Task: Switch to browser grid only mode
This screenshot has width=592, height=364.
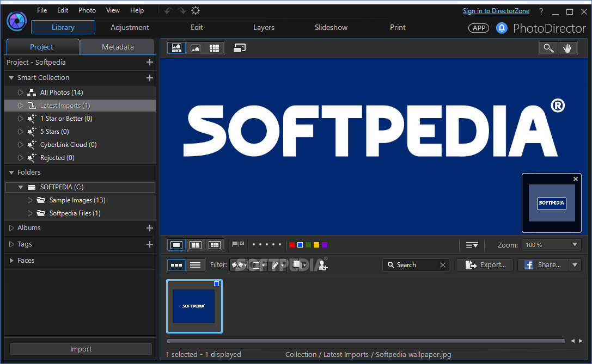Action: click(214, 48)
